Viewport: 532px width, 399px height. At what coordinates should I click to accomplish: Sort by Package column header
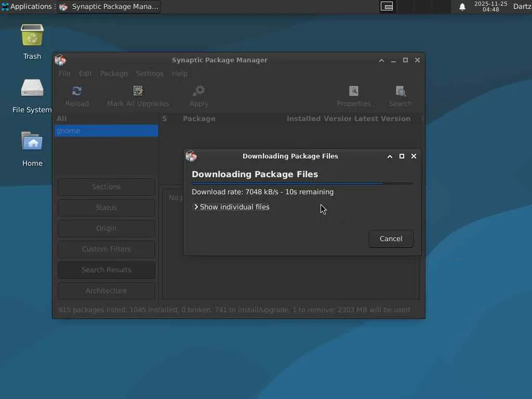[x=199, y=119]
